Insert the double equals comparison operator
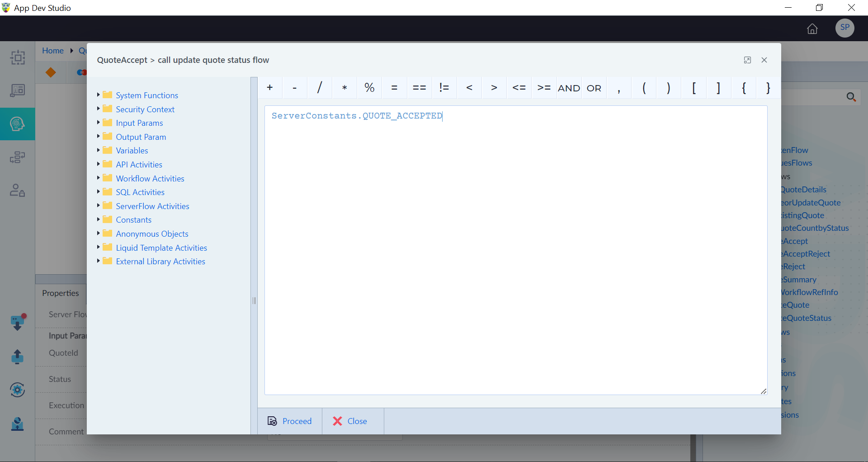 coord(419,88)
